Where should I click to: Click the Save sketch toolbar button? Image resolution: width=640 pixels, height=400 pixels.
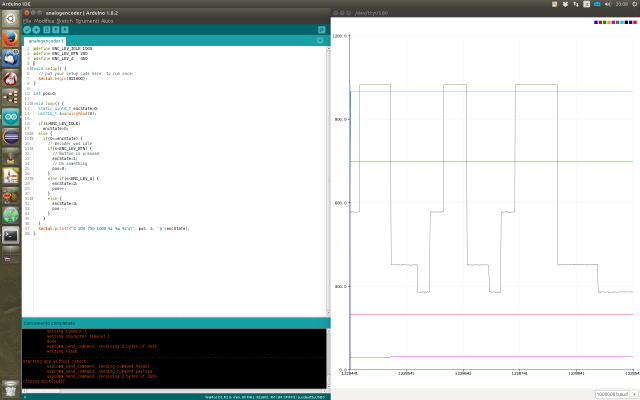click(64, 30)
